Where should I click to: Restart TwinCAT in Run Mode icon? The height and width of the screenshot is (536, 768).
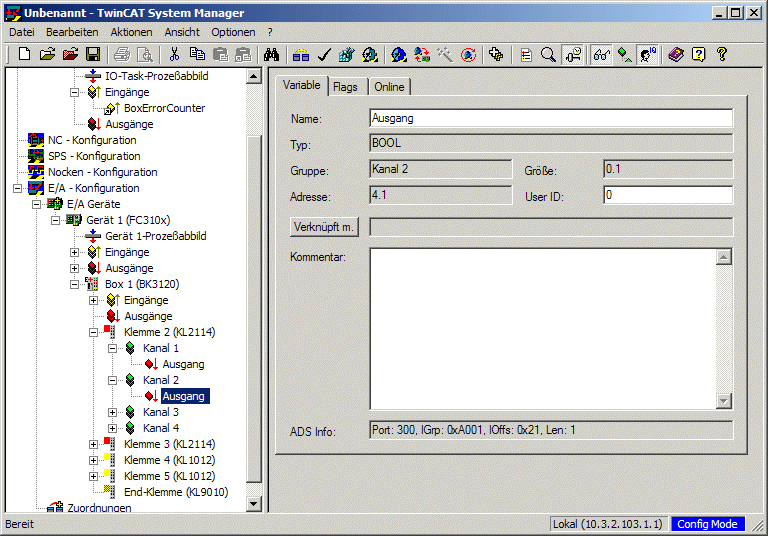click(370, 54)
